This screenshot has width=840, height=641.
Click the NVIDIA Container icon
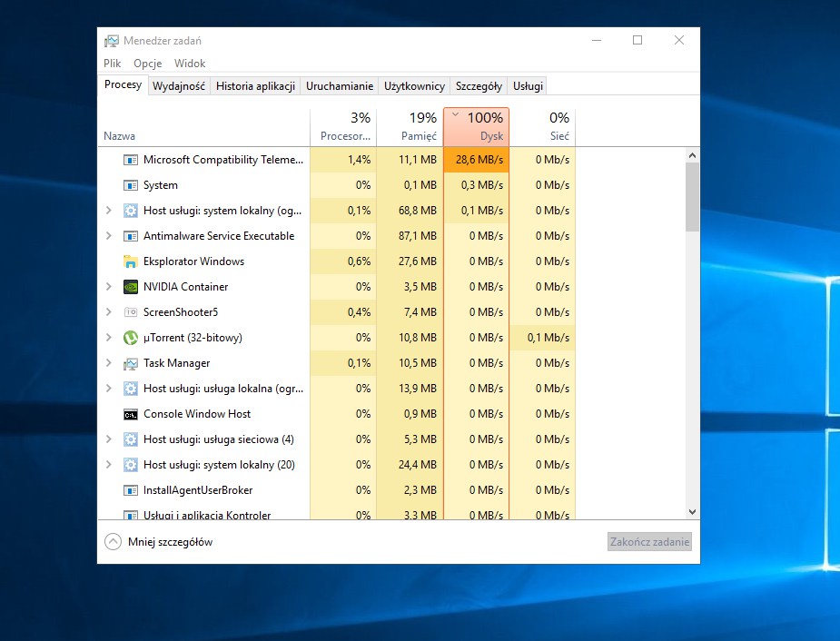(x=130, y=287)
